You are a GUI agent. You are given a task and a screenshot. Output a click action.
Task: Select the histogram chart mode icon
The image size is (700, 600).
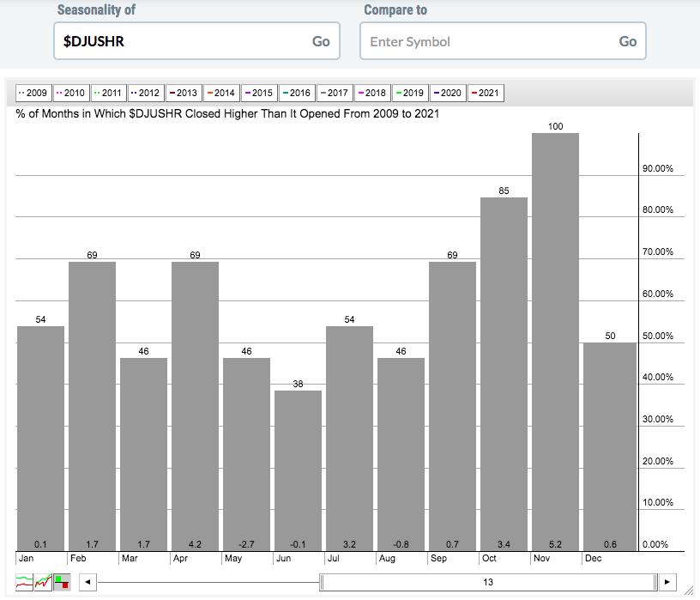click(61, 582)
